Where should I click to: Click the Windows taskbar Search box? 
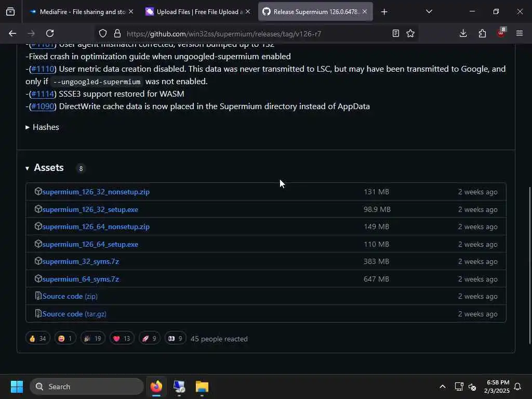[x=87, y=387]
